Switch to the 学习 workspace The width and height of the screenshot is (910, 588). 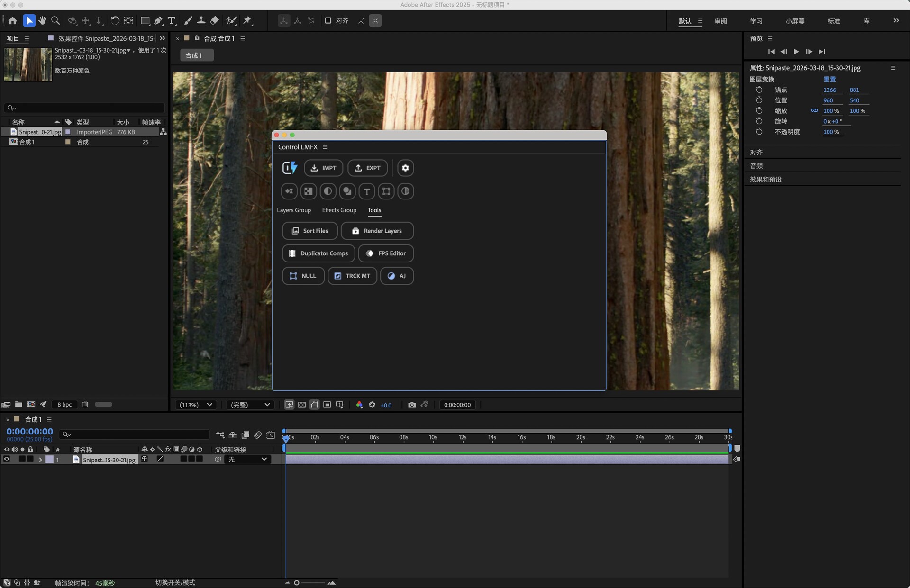[756, 21]
